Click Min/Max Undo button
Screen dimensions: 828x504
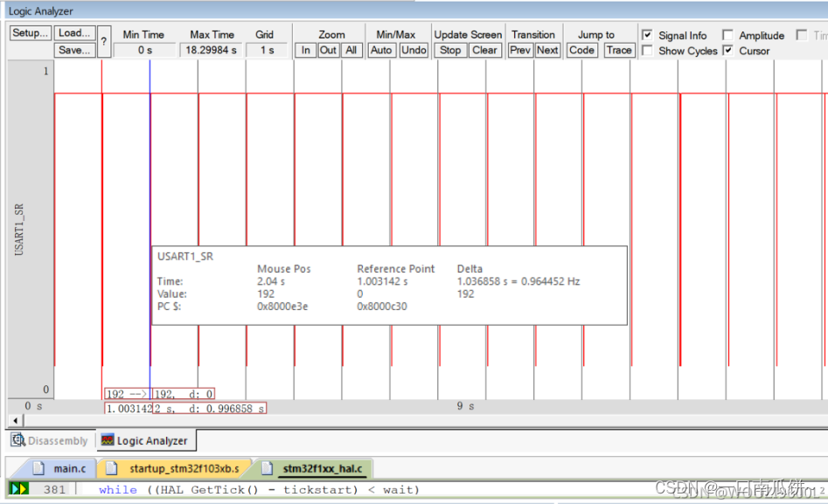point(414,50)
